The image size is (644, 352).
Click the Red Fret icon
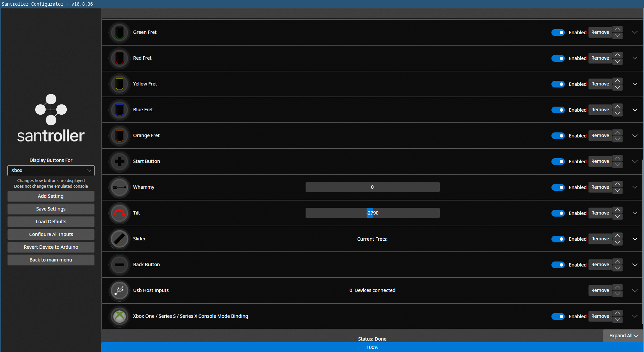click(119, 58)
